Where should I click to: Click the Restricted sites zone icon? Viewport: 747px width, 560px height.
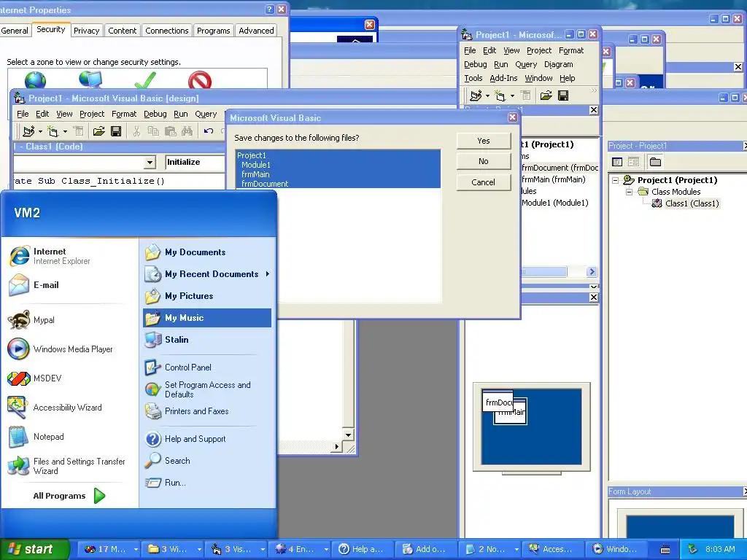tap(200, 80)
